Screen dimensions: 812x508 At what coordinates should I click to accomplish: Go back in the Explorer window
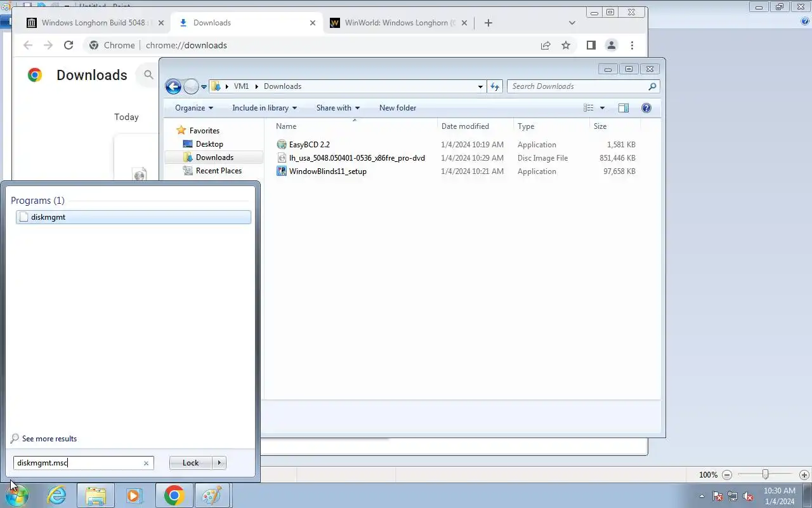[x=173, y=86]
